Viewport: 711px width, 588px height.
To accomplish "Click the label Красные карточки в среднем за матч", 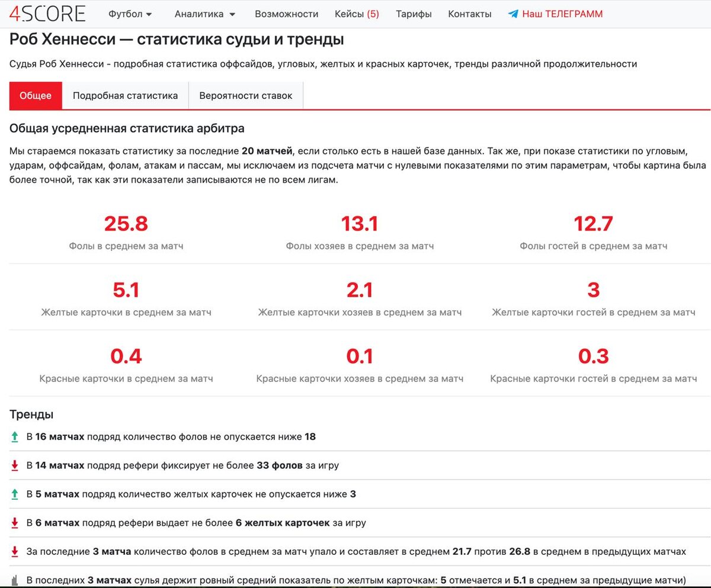I will click(126, 378).
